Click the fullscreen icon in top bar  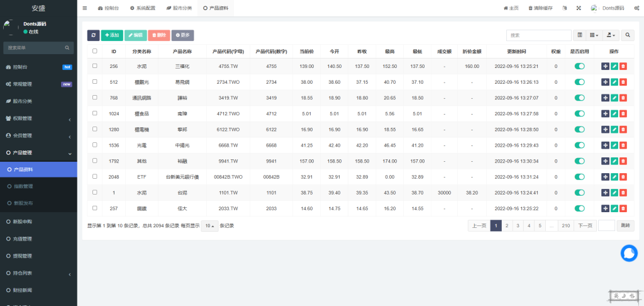click(x=578, y=8)
